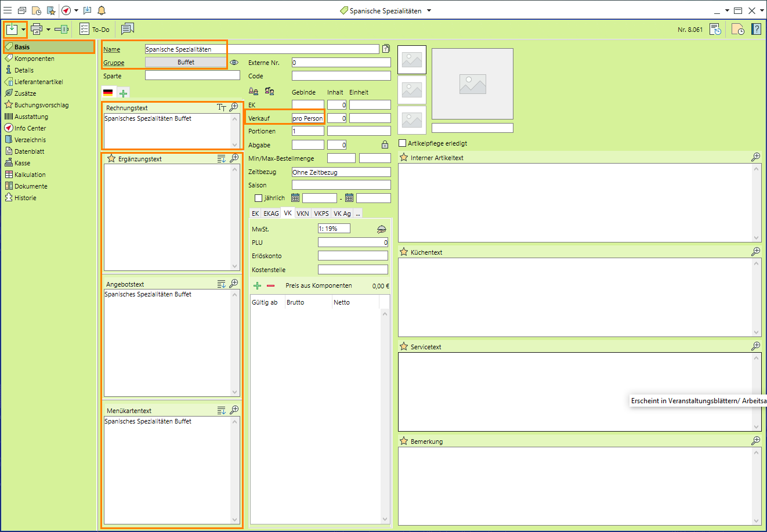This screenshot has height=532, width=767.
Task: Click the printer icon in the toolbar
Action: click(x=37, y=29)
